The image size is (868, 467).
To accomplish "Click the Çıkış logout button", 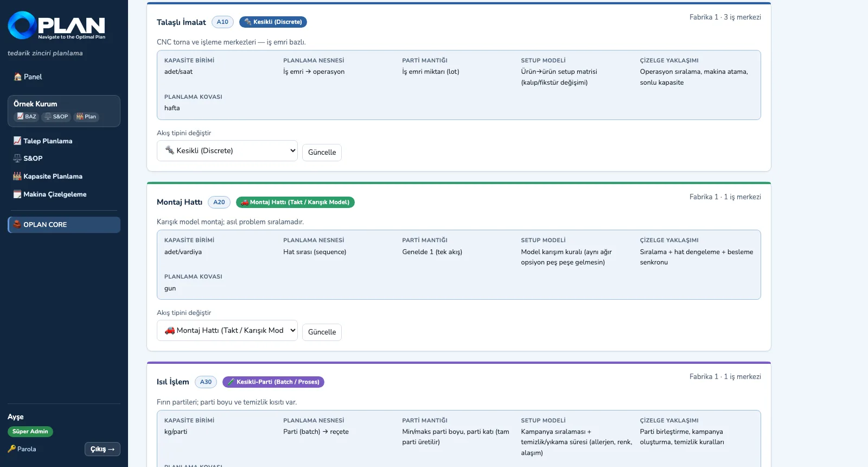I will click(103, 449).
